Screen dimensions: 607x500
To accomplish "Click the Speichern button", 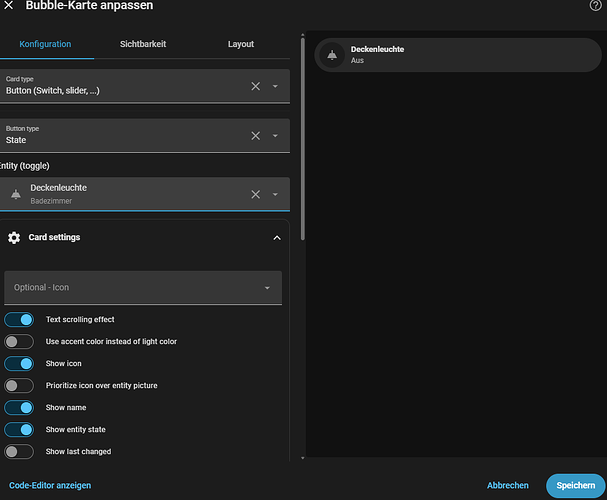I will pos(575,485).
